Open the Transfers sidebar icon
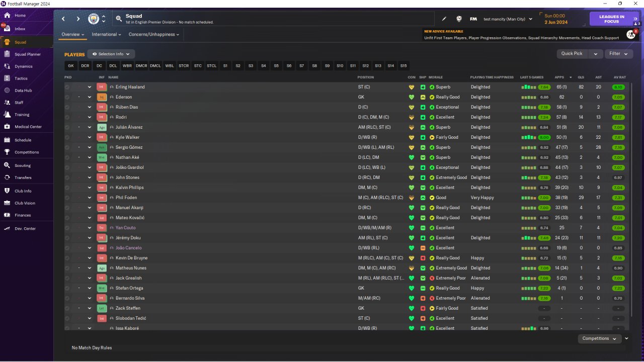Image resolution: width=644 pixels, height=362 pixels. pos(7,177)
